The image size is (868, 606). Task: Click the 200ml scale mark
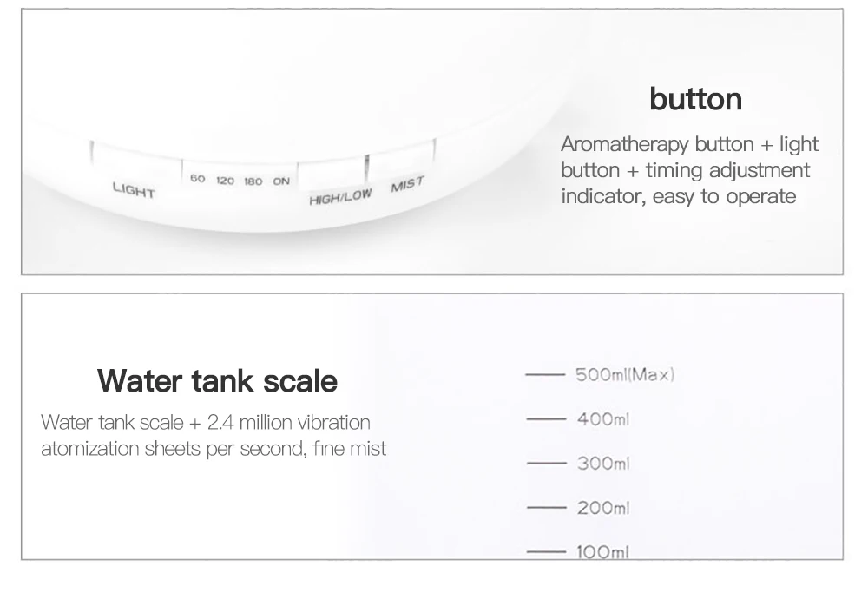point(603,508)
